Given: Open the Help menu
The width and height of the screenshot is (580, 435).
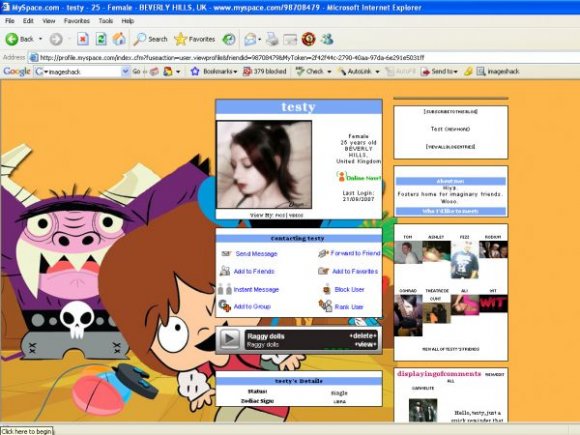Looking at the screenshot, I should [x=128, y=21].
